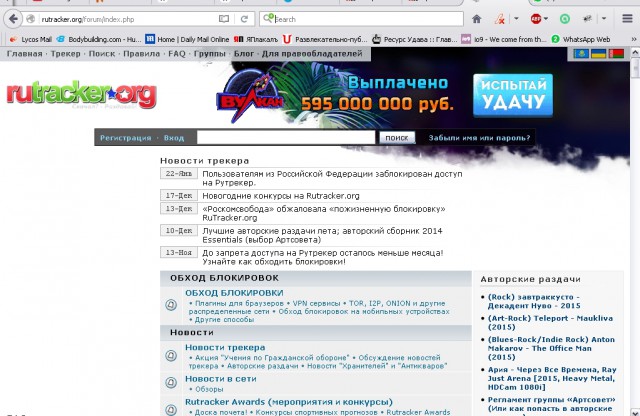
Task: Open the Правила menu item
Action: click(x=142, y=53)
